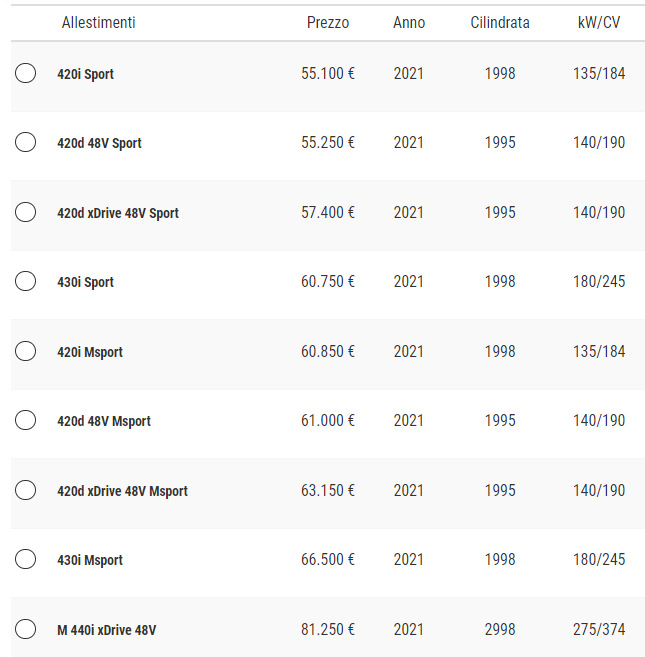Image resolution: width=645 pixels, height=657 pixels.
Task: Click the 55.100 € price cell
Action: click(x=328, y=74)
